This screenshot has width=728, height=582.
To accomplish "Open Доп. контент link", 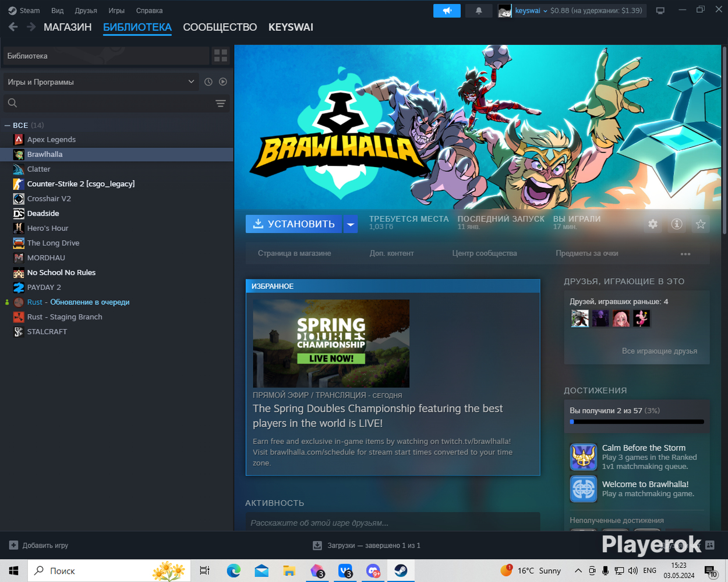I will [x=391, y=253].
